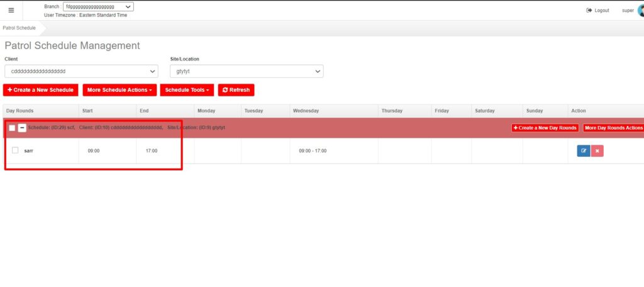Click the red delete icon for sarr
644x287 pixels.
pyautogui.click(x=597, y=151)
